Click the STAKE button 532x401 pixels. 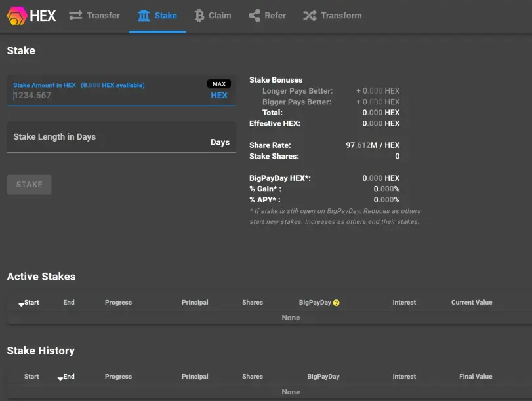pyautogui.click(x=29, y=185)
